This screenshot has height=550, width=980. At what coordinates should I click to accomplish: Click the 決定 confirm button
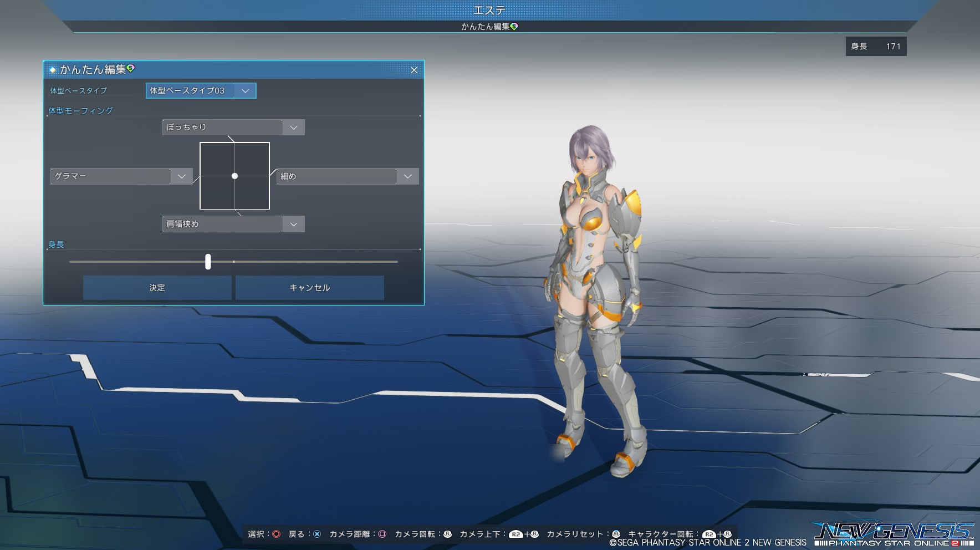pos(157,288)
